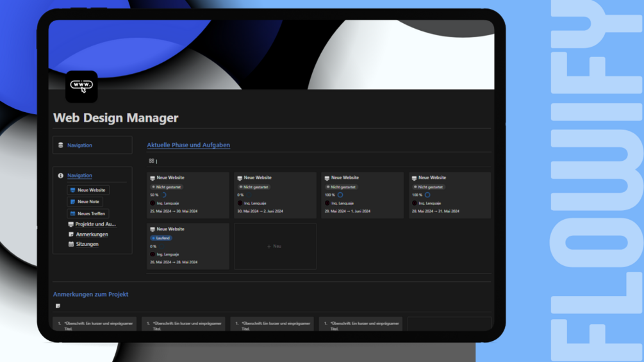Viewport: 644px width, 362px height.
Task: Click the info icon beside the Navigation heading
Action: click(61, 176)
